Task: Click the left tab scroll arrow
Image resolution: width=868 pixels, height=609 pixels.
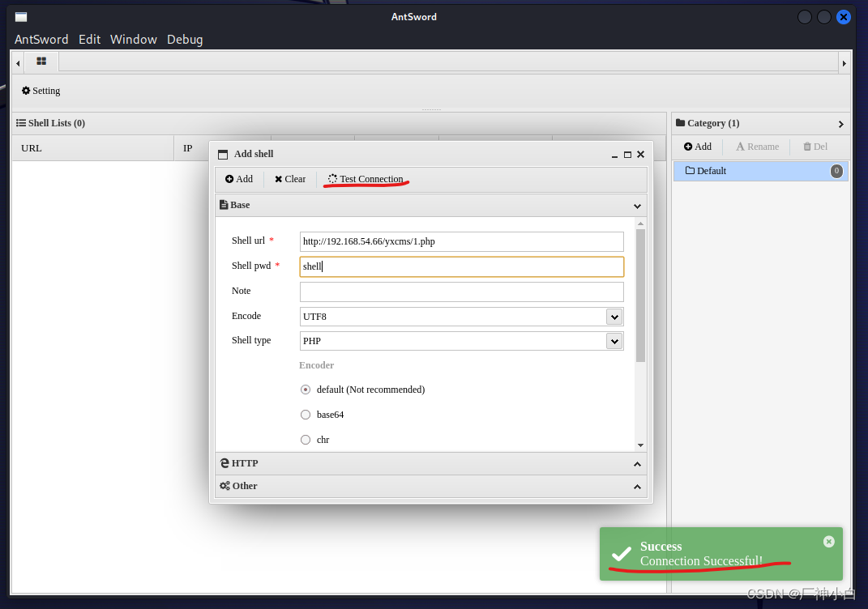Action: (19, 64)
